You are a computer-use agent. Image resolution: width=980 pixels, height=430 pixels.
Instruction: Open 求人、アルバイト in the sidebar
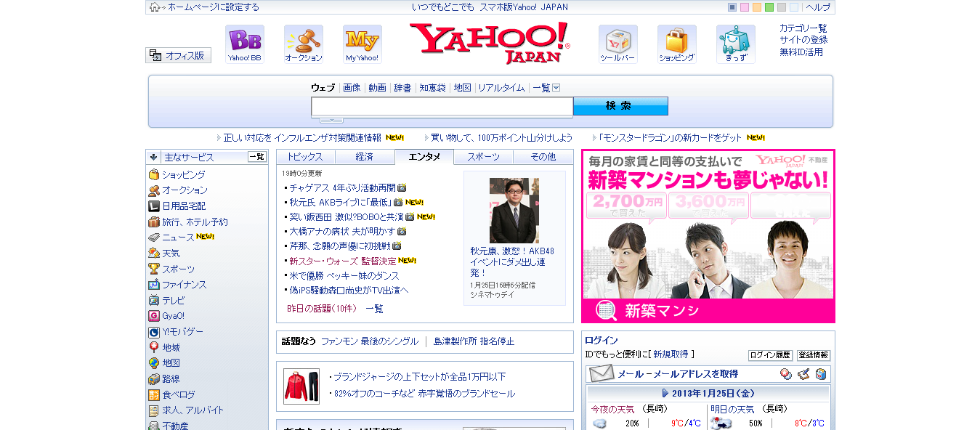pos(193,410)
